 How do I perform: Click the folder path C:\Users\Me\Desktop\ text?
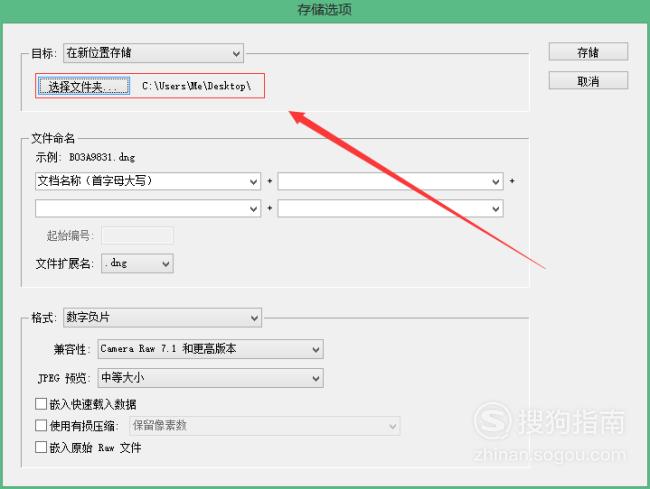coord(196,86)
